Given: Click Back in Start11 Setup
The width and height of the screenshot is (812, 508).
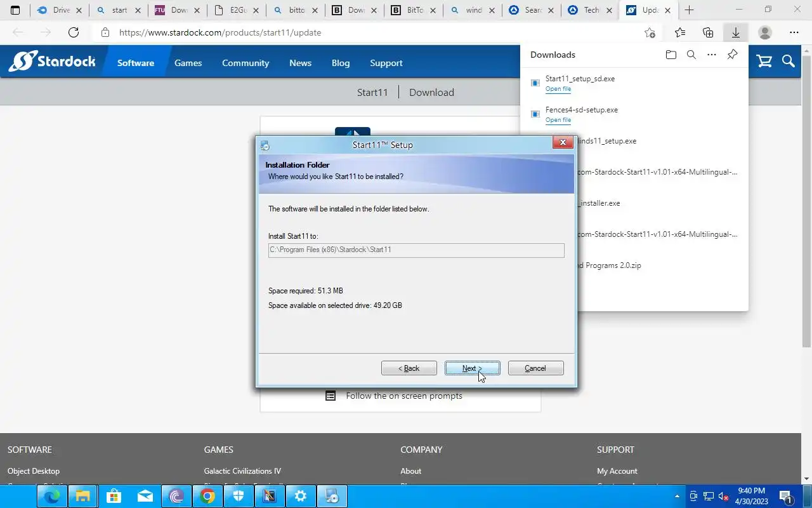Looking at the screenshot, I should click(x=409, y=368).
